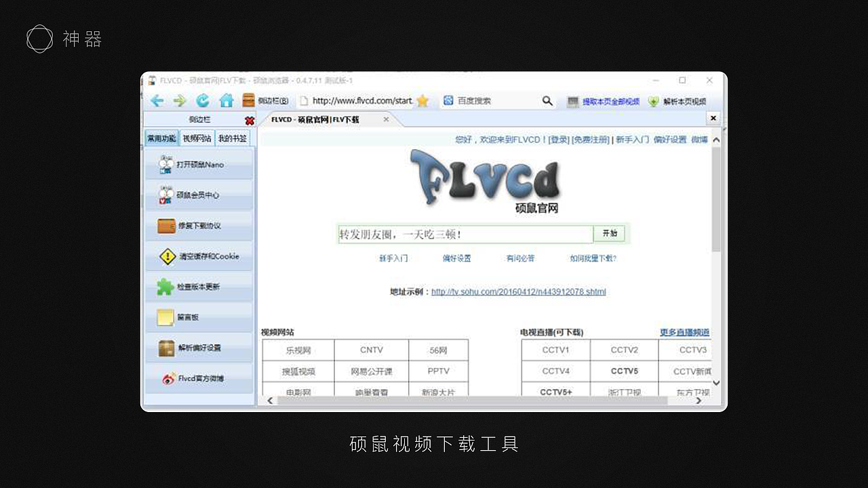The width and height of the screenshot is (868, 488).
Task: Click the 如何批量下载? link
Action: coord(593,258)
